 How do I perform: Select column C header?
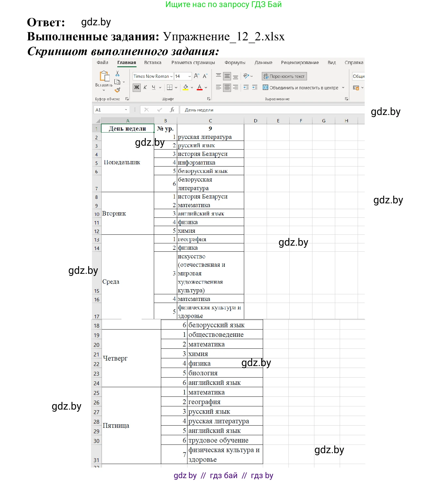coord(211,121)
